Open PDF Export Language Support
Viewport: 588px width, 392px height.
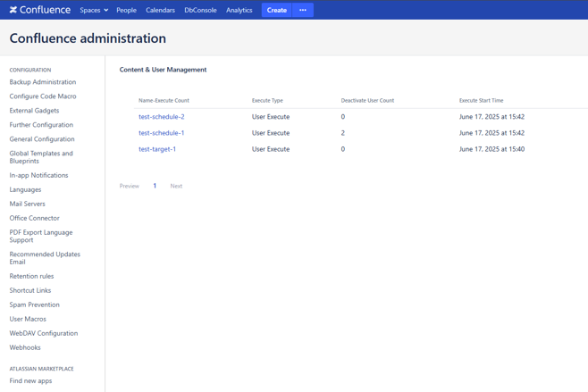point(41,236)
